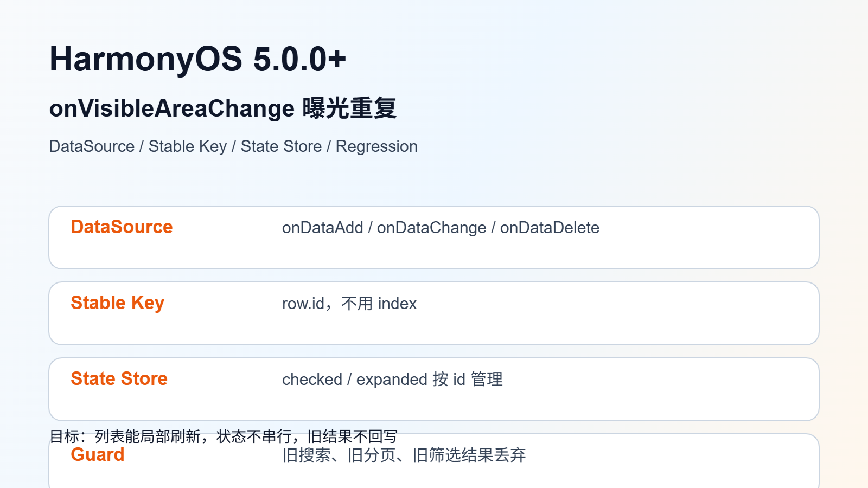Click the word index in Stable Key card
The image size is (868, 488).
pyautogui.click(x=398, y=304)
